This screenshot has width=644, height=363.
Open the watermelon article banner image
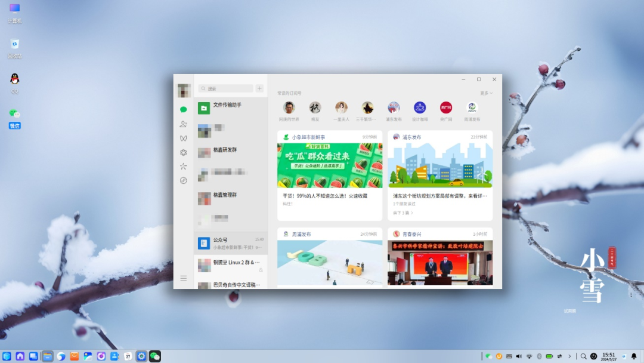pyautogui.click(x=330, y=165)
